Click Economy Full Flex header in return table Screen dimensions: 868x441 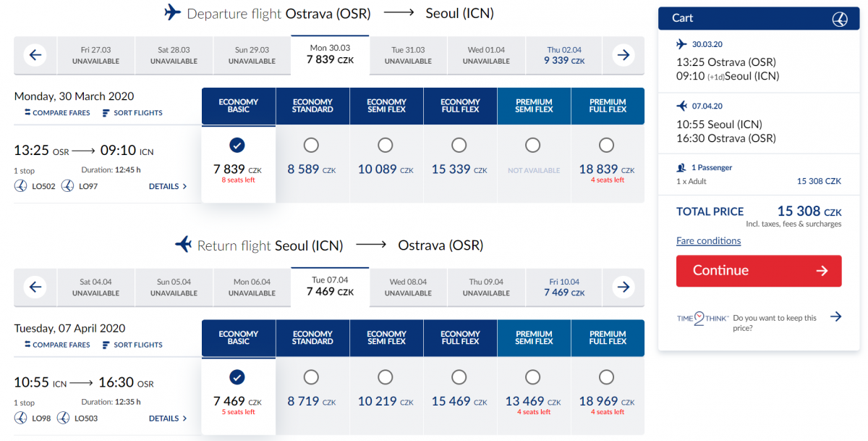460,338
